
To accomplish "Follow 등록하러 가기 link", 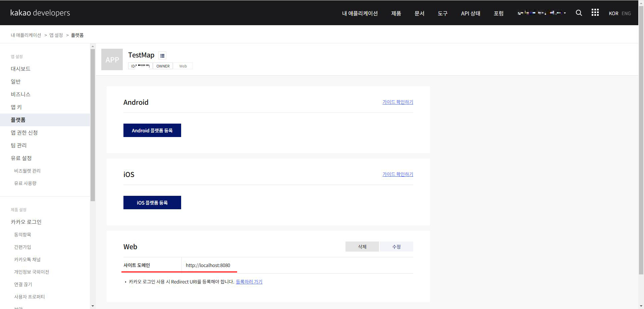I will click(x=249, y=281).
